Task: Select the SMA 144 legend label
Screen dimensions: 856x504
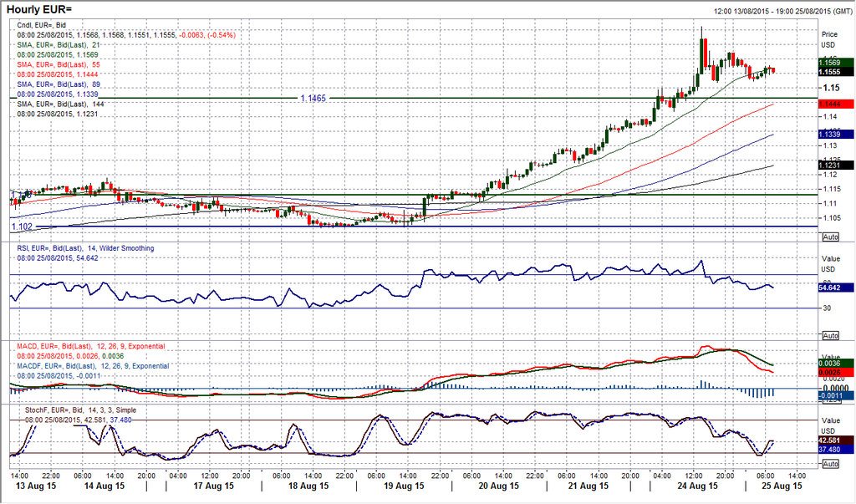Action: click(x=60, y=104)
